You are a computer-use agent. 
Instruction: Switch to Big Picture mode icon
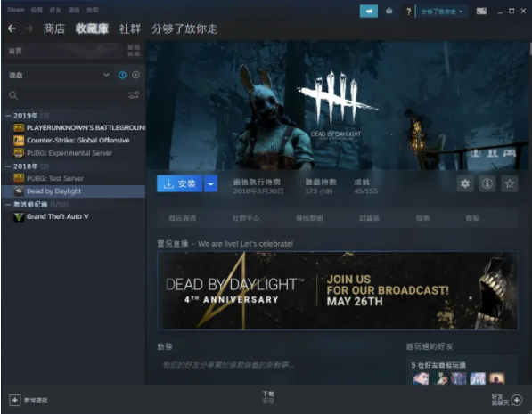coord(481,12)
